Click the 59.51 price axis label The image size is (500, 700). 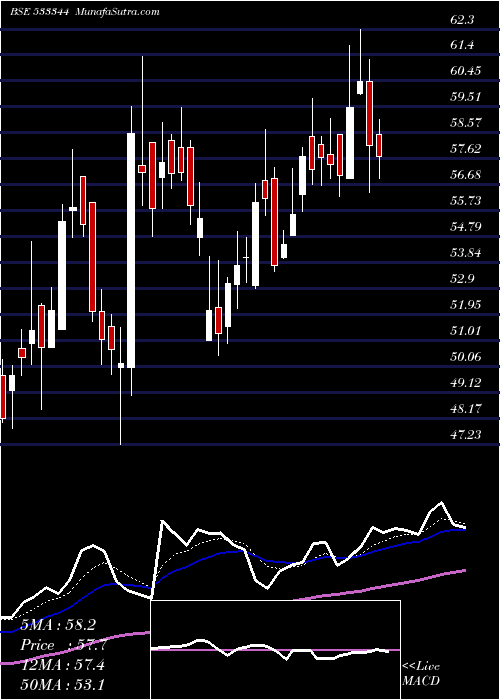pos(467,96)
